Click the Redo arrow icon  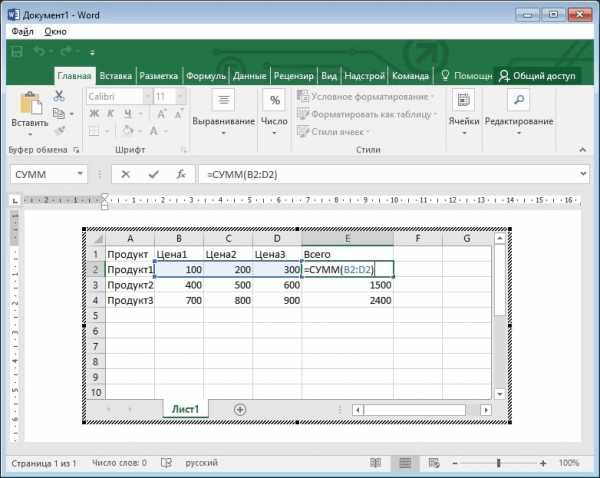coord(66,51)
